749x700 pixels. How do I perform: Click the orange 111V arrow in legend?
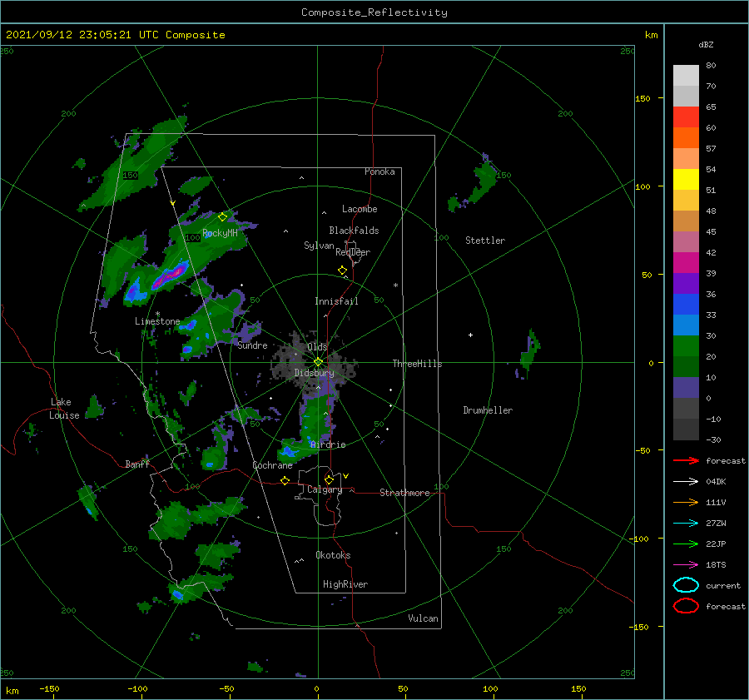pyautogui.click(x=686, y=502)
